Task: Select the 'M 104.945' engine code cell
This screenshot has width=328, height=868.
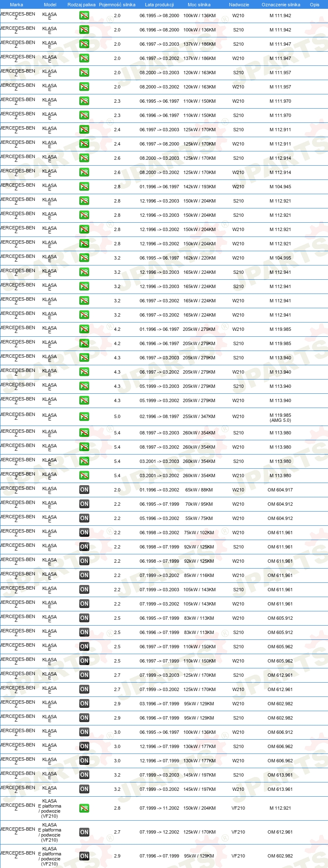Action: click(x=280, y=187)
